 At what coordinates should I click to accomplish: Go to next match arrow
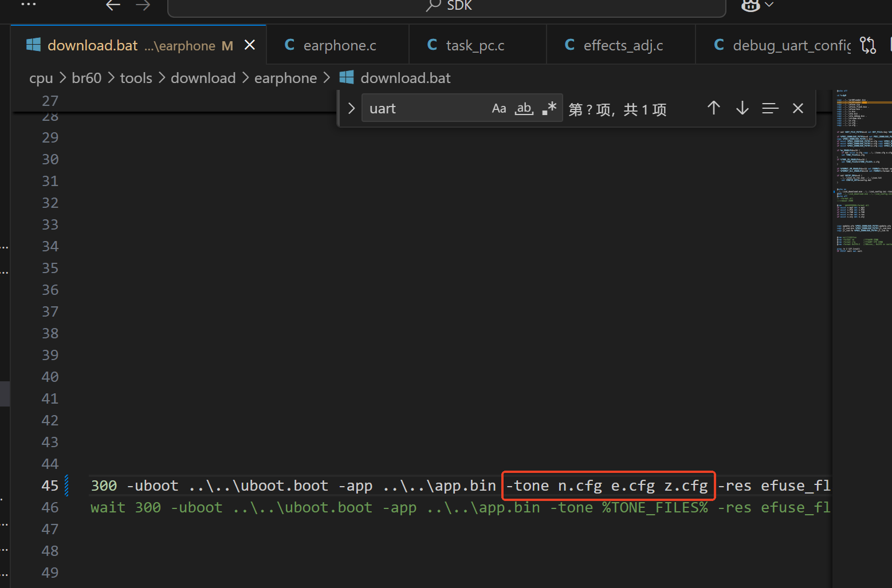coord(742,108)
